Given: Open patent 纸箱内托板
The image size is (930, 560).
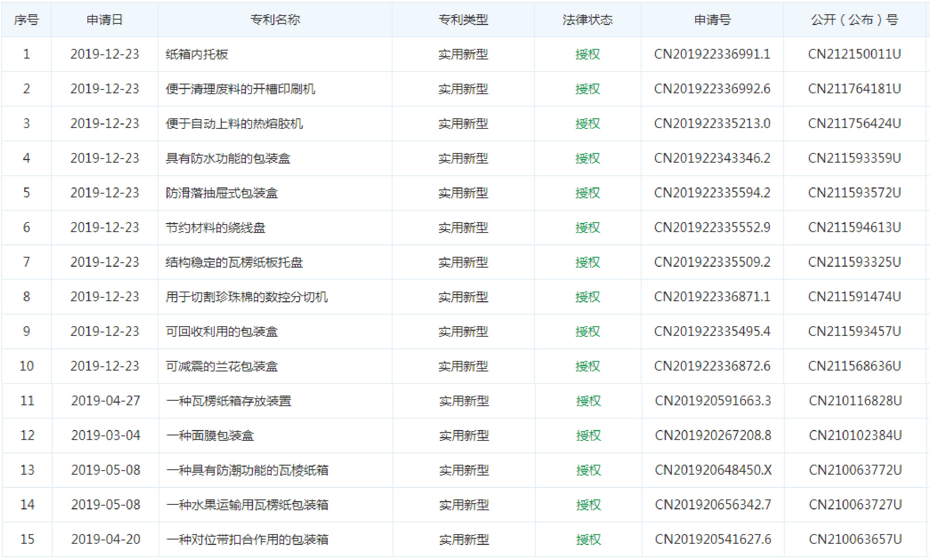Looking at the screenshot, I should 197,54.
